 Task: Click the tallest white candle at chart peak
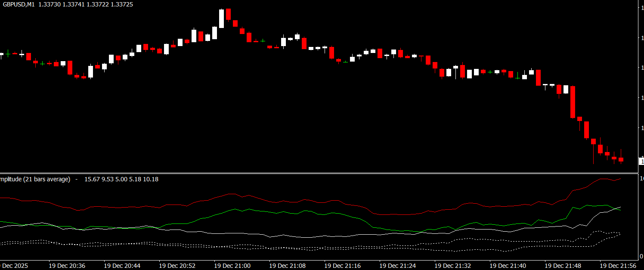coord(222,19)
